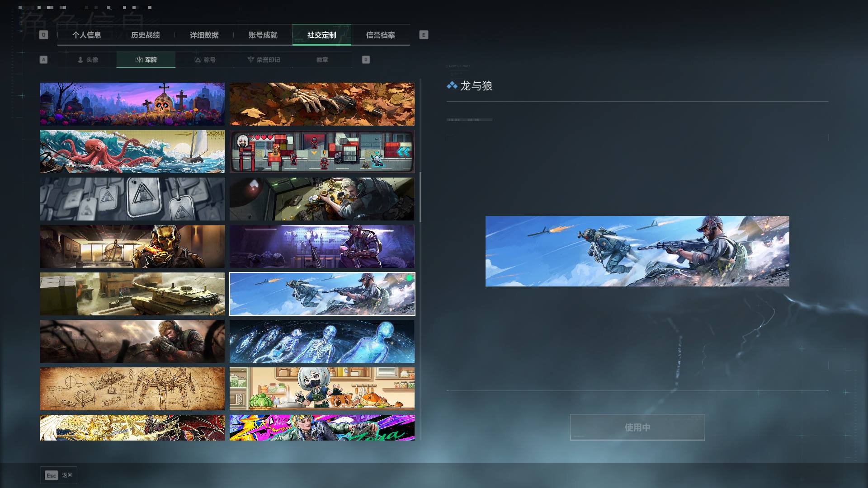This screenshot has width=868, height=488.
Task: Select the prone soldier battlefield banner
Action: [132, 341]
